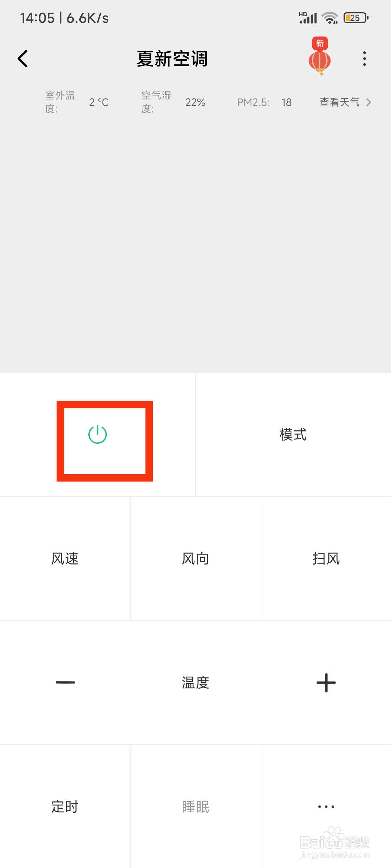The height and width of the screenshot is (868, 391).
Task: Open the three-dot overflow menu
Action: coord(364,59)
